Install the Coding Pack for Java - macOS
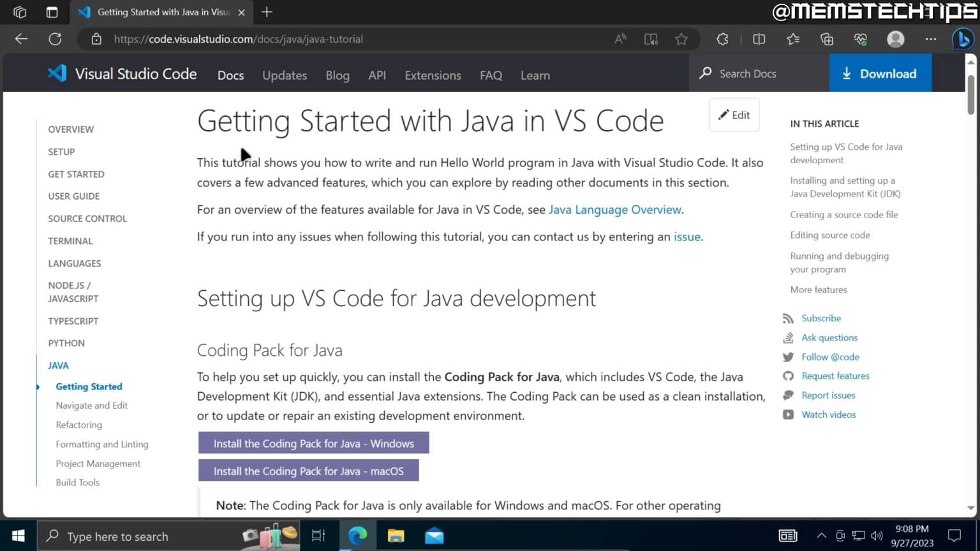The image size is (980, 551). pos(309,471)
